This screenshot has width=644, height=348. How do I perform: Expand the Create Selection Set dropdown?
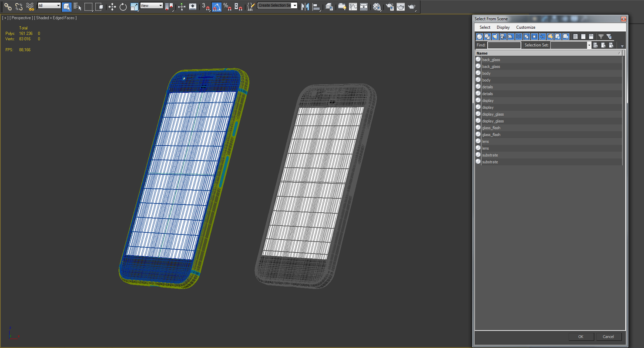click(295, 6)
